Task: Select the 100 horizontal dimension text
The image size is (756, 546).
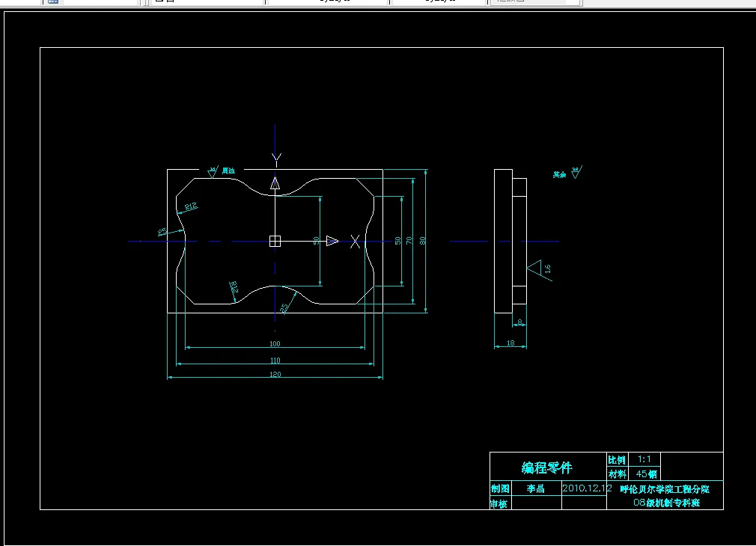Action: point(275,343)
